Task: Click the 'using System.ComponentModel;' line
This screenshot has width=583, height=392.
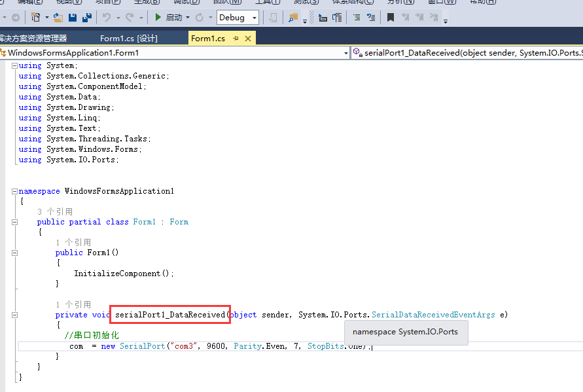Action: coord(82,86)
